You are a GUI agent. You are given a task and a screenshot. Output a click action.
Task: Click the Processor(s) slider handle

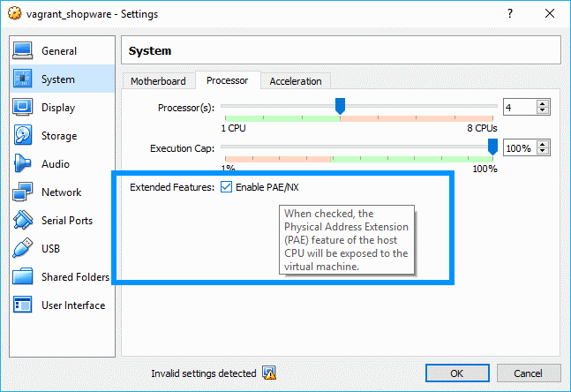[340, 107]
